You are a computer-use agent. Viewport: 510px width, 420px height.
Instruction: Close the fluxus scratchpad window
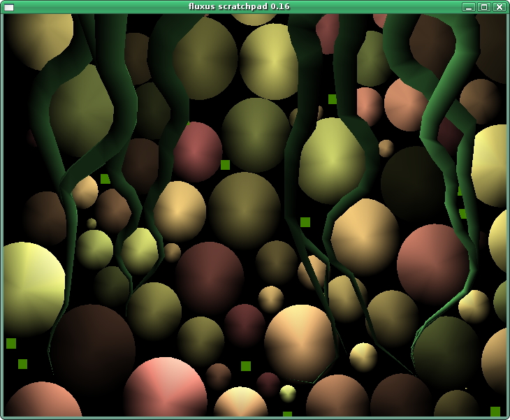[x=500, y=7]
